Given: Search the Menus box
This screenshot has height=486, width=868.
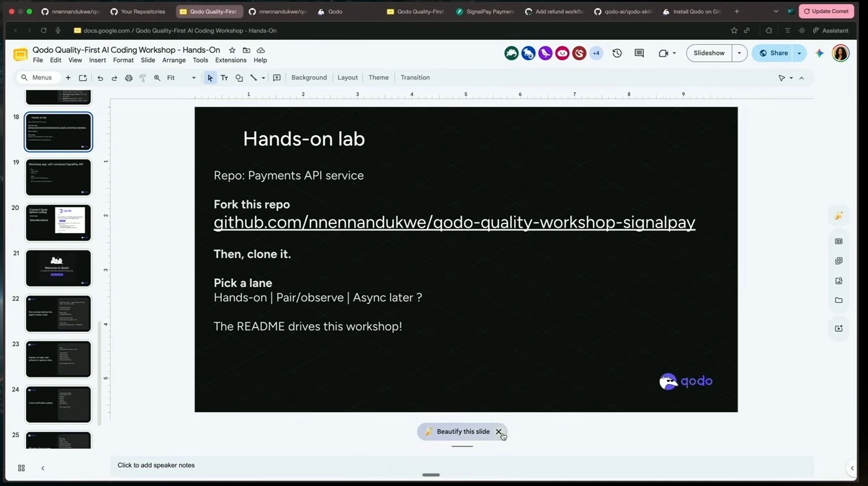Looking at the screenshot, I should coord(37,78).
